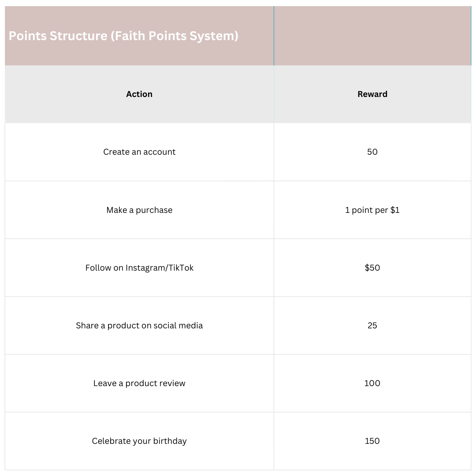Click the row border below Create an account
This screenshot has width=476, height=476.
click(x=139, y=181)
